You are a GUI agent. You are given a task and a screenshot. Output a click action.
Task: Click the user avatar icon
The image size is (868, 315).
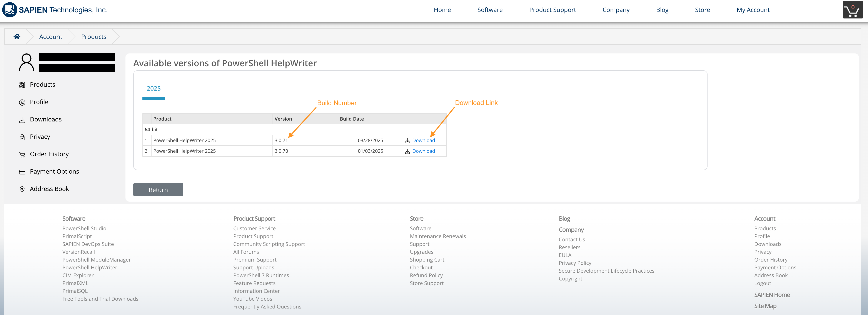click(x=26, y=62)
